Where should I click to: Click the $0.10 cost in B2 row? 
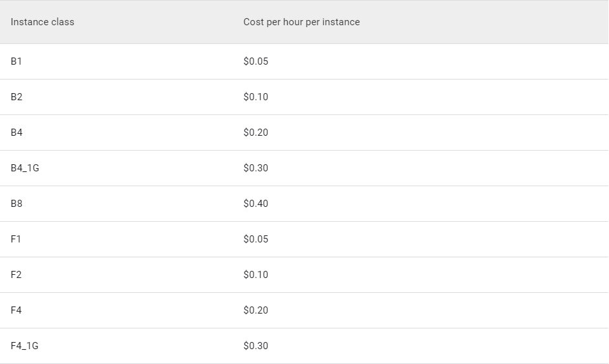255,97
